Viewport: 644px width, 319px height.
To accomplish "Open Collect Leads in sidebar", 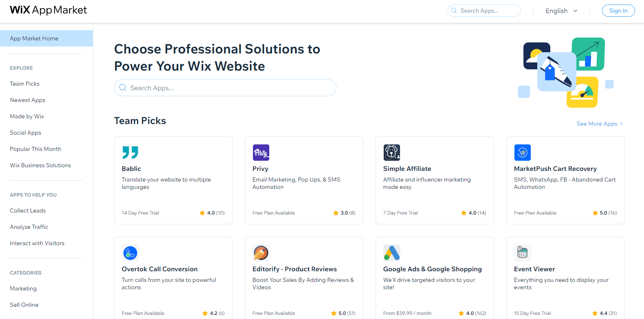I will tap(28, 210).
